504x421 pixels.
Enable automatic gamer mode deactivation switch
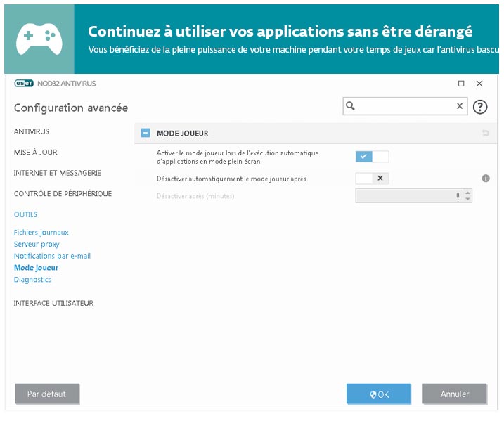point(372,179)
